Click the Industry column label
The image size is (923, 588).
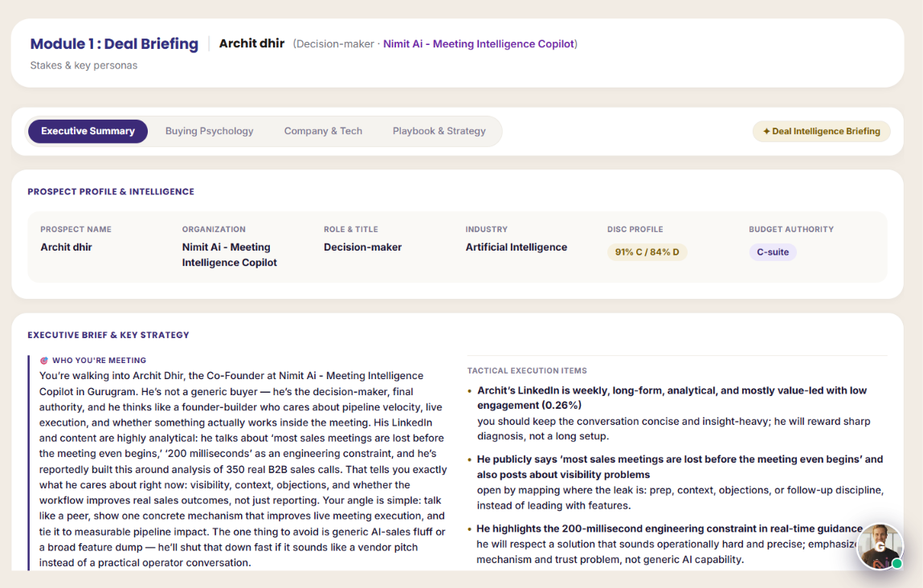[486, 230]
